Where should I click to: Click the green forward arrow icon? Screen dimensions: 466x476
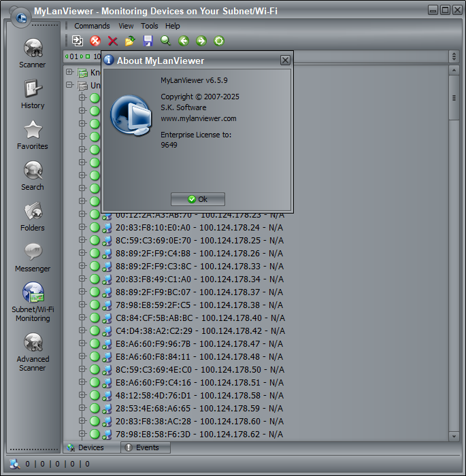click(201, 41)
